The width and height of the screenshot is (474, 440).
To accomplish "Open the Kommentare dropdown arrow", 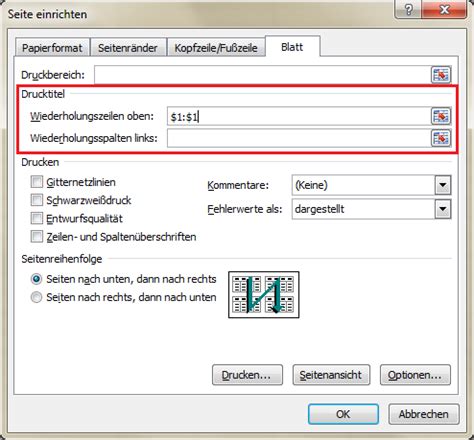I will click(443, 185).
